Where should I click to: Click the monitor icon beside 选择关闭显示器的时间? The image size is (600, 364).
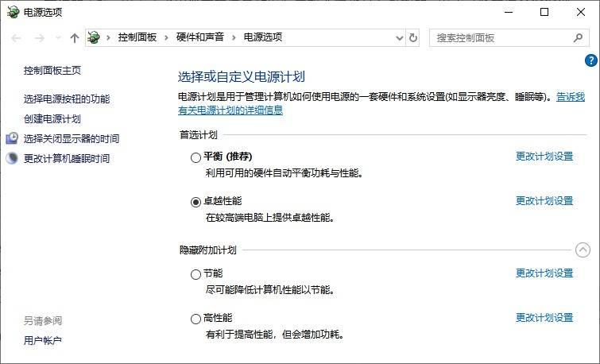pos(12,138)
